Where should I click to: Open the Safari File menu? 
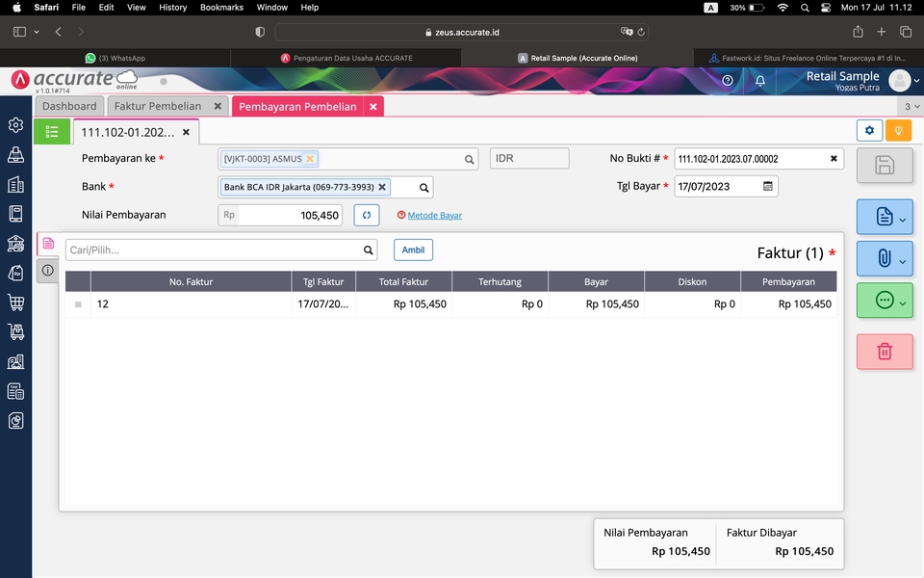(x=78, y=7)
